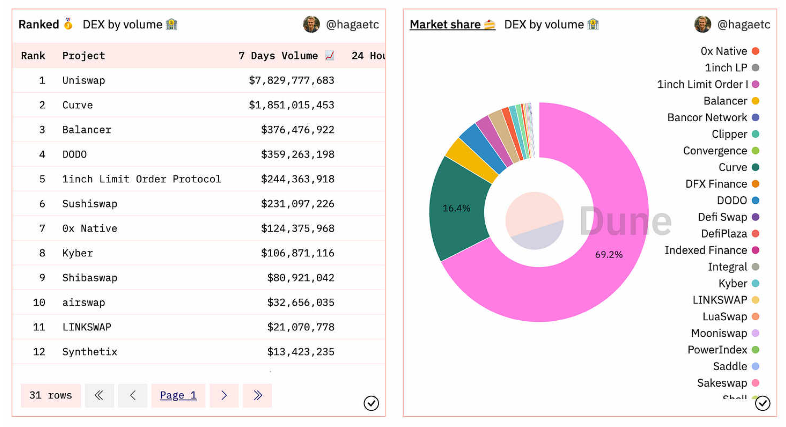Sort by 24 Hours column header
The width and height of the screenshot is (786, 427).
(x=368, y=56)
